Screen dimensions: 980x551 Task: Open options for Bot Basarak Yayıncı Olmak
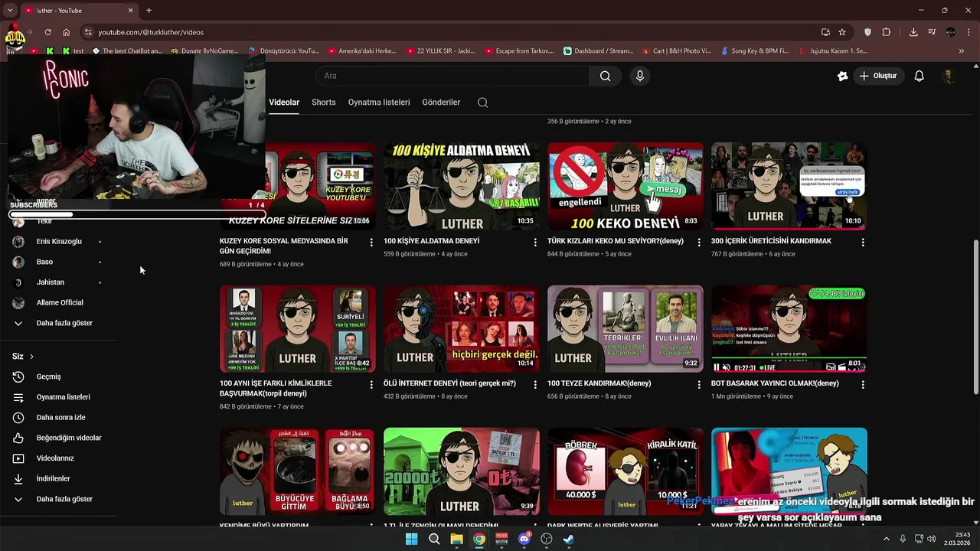(863, 385)
